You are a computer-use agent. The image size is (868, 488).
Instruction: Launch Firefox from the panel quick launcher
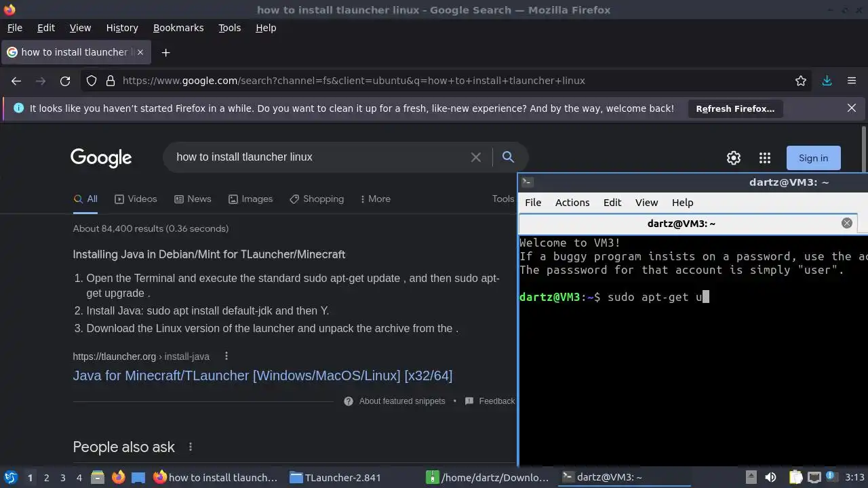118,477
